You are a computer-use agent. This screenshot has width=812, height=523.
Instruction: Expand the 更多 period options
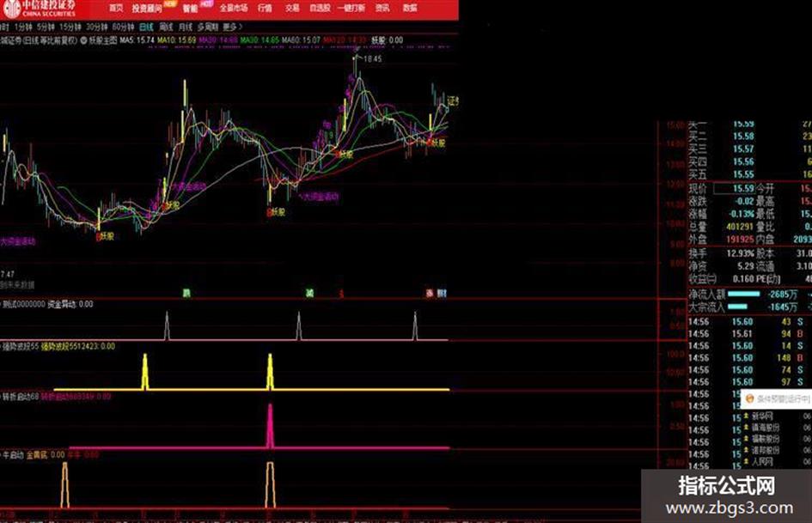coord(232,27)
